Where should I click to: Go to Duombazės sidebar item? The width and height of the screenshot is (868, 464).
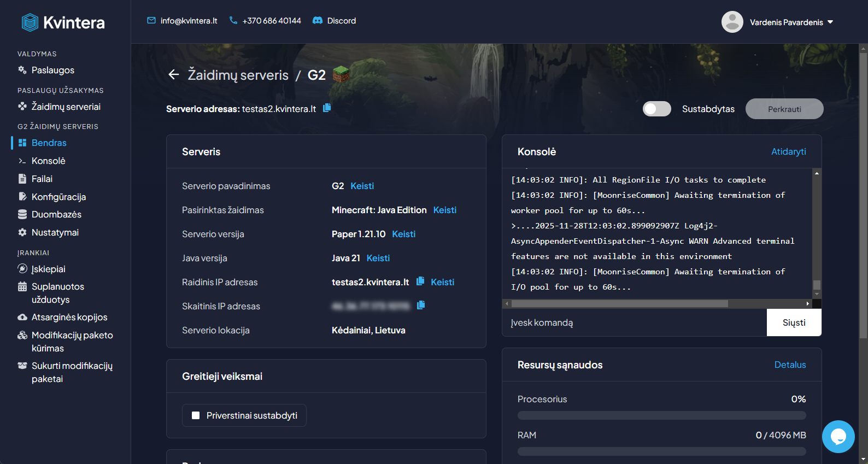tap(56, 215)
